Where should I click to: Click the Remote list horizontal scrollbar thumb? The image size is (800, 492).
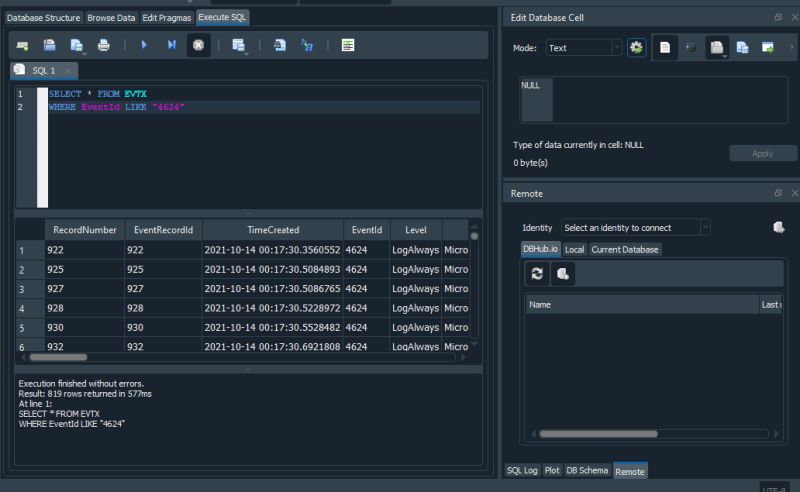(598, 434)
